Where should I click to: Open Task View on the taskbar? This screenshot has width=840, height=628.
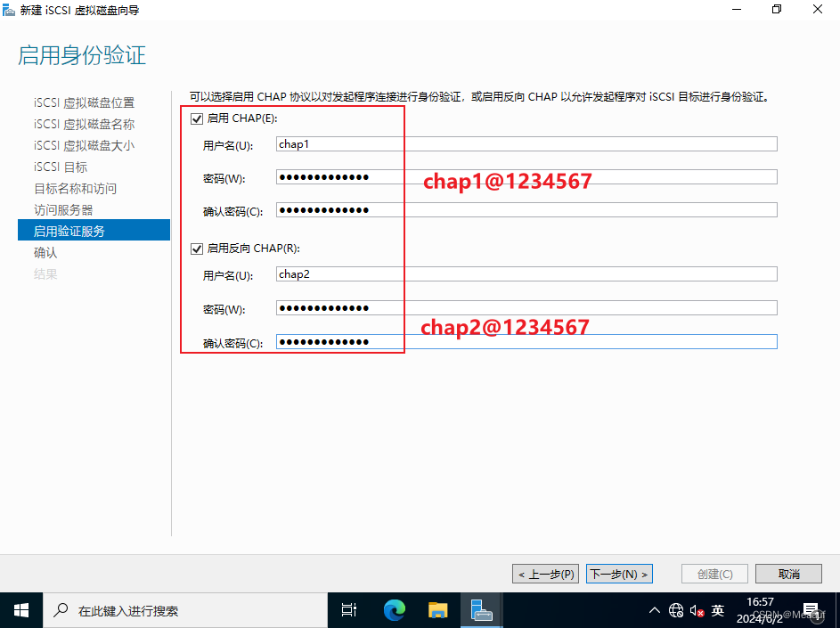349,610
